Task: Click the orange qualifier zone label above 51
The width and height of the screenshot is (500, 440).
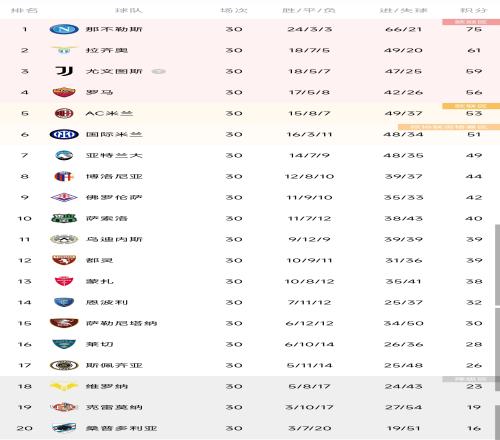Action: [449, 127]
